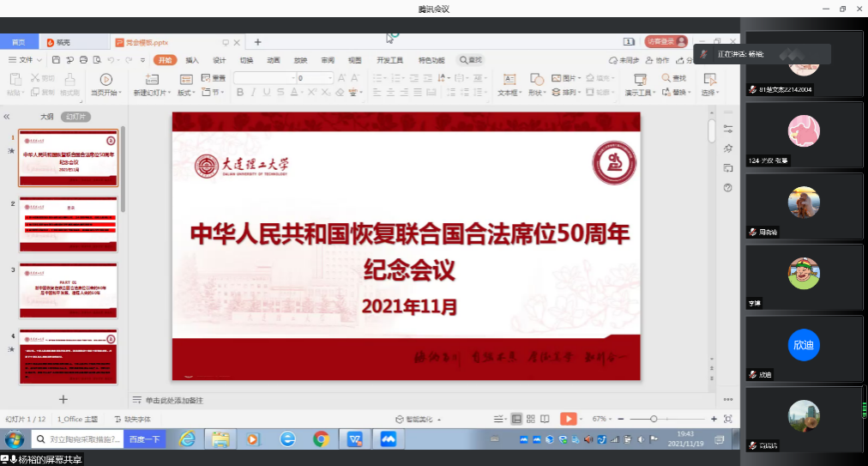This screenshot has height=466, width=868.
Task: Click the zoom in plus button
Action: (714, 419)
